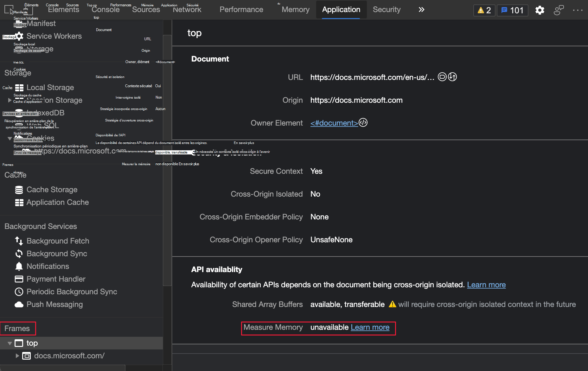Click the docs.microsoft.com/ frame icon
588x371 pixels.
26,356
